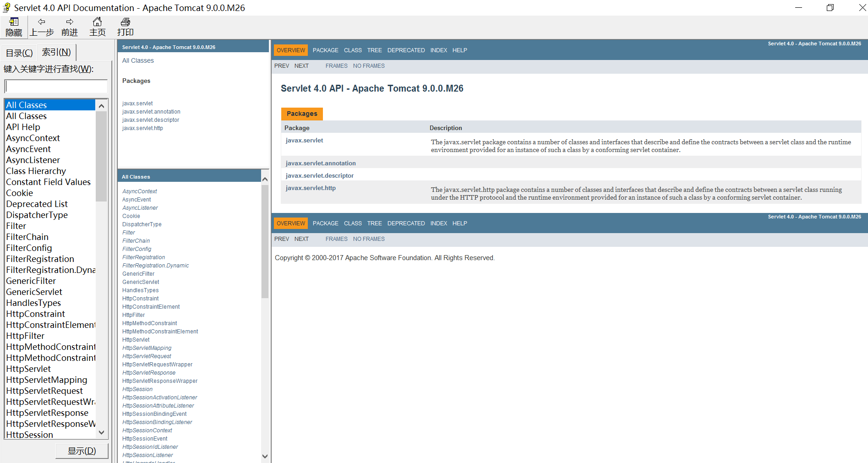The image size is (868, 463).
Task: Open AsyncContext in All Classes frame
Action: [x=140, y=191]
